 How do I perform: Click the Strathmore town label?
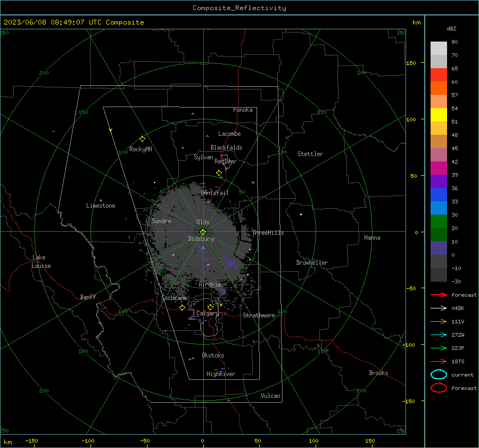[259, 315]
